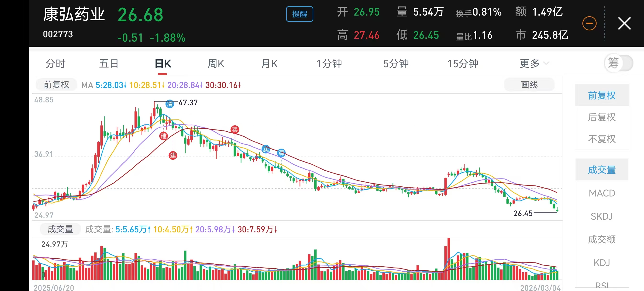Click the blue 清 marker beside 卖 marker
This screenshot has width=644, height=291.
pyautogui.click(x=281, y=152)
